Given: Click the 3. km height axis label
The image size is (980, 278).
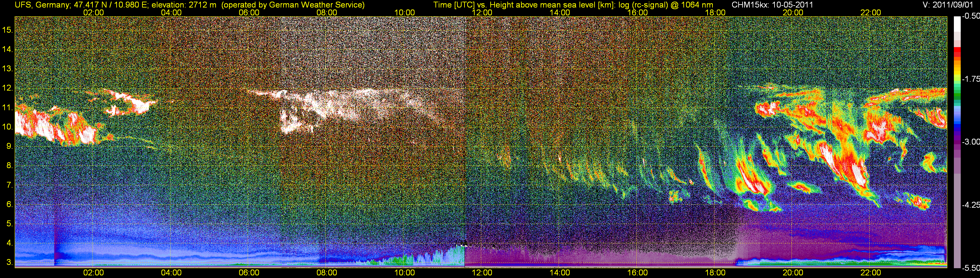Looking at the screenshot, I should click(9, 262).
